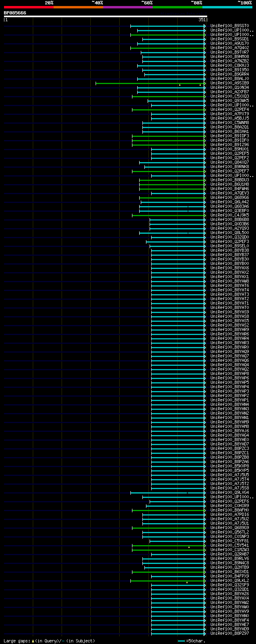256x644 pixels.
Task: Select the UniRef100_B5KVP8 label
Action: click(230, 466)
